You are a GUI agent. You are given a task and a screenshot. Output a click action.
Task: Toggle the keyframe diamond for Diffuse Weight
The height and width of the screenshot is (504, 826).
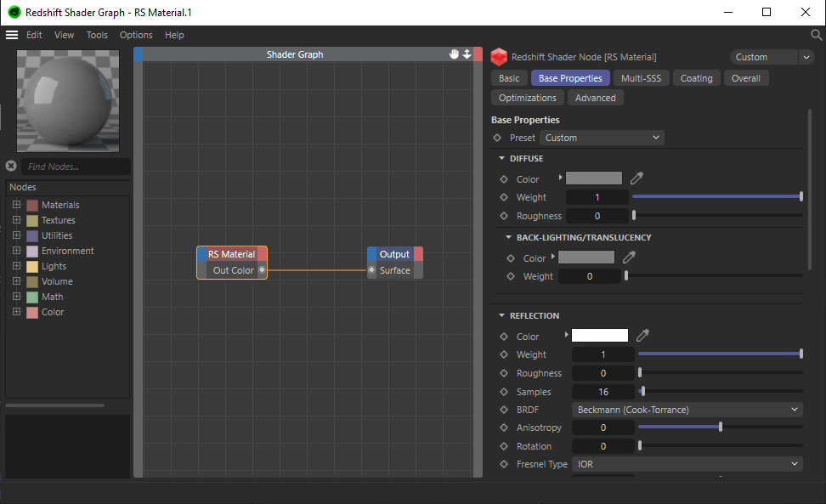click(504, 197)
